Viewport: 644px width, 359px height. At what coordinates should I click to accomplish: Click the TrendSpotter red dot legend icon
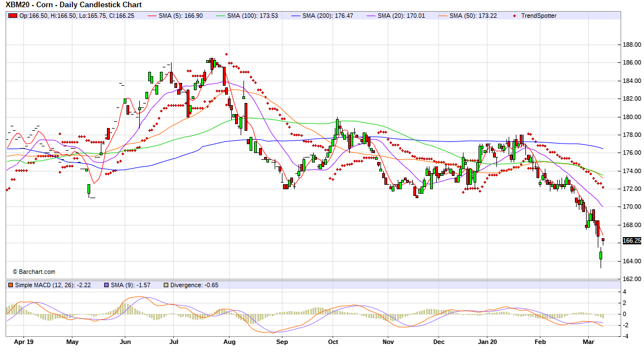coord(515,16)
